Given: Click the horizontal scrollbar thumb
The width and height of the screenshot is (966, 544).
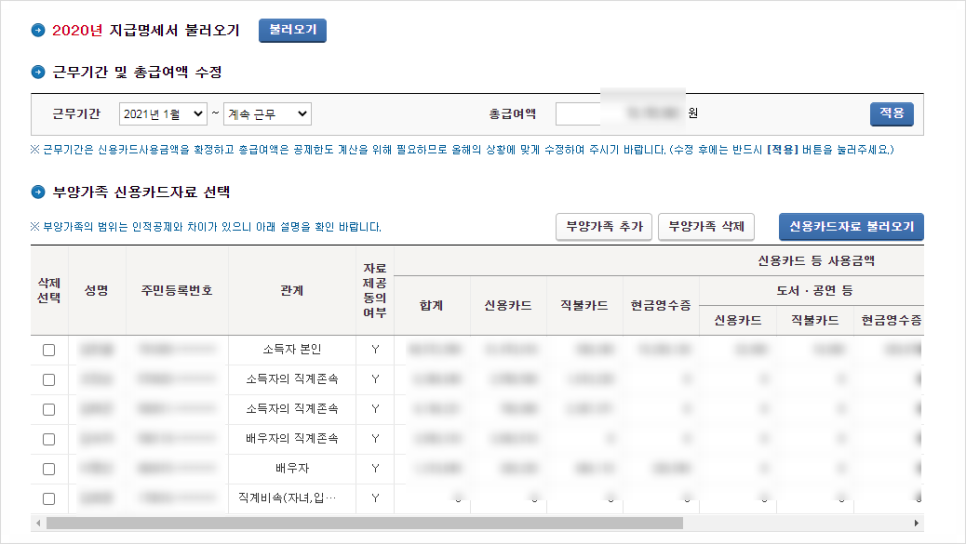Looking at the screenshot, I should pos(365,523).
